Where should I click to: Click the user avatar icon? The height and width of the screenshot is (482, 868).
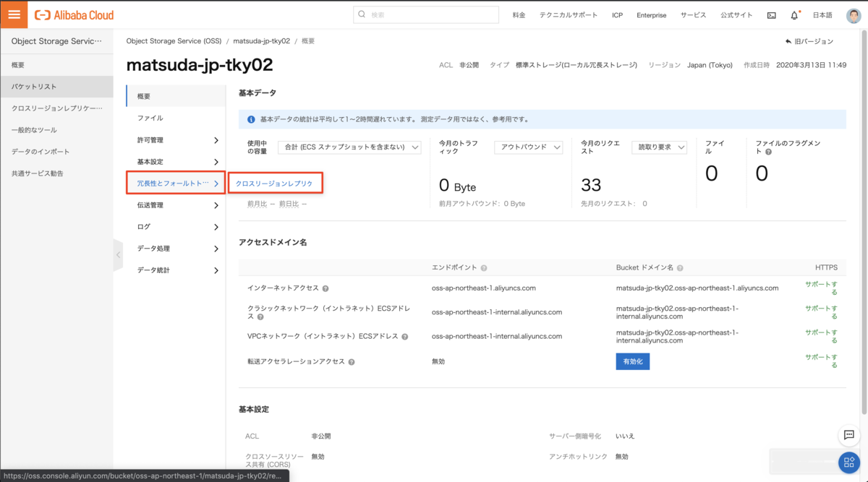pyautogui.click(x=854, y=15)
